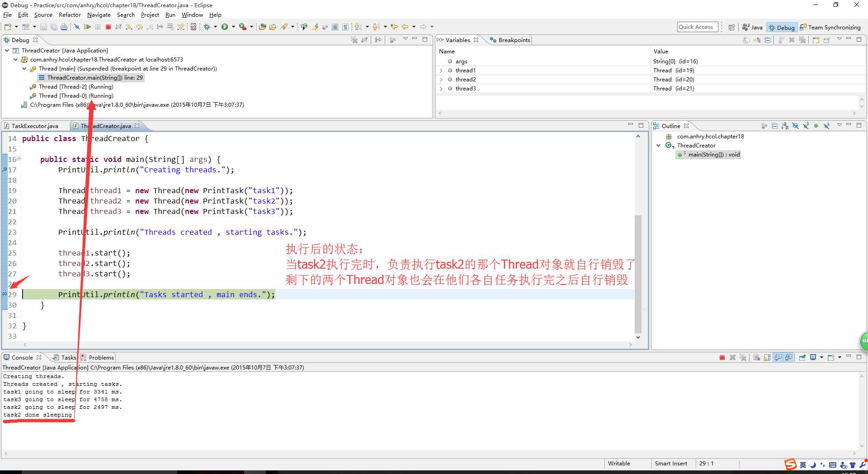Click the Back navigation arrow in the toolbar
The height and width of the screenshot is (474, 868).
point(405,27)
